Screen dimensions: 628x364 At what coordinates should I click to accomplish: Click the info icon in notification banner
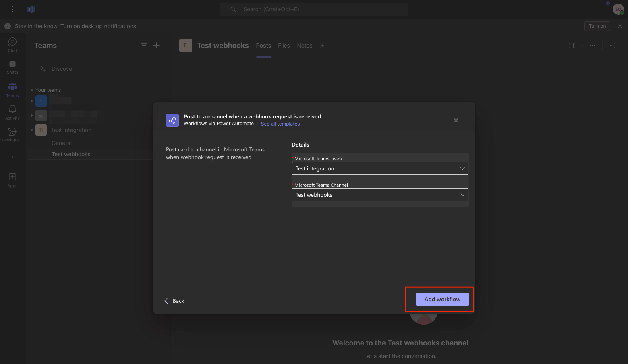point(8,26)
